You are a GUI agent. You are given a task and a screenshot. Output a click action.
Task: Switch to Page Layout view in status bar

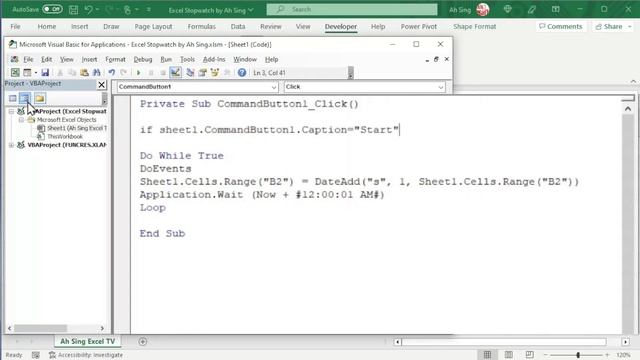tap(509, 355)
